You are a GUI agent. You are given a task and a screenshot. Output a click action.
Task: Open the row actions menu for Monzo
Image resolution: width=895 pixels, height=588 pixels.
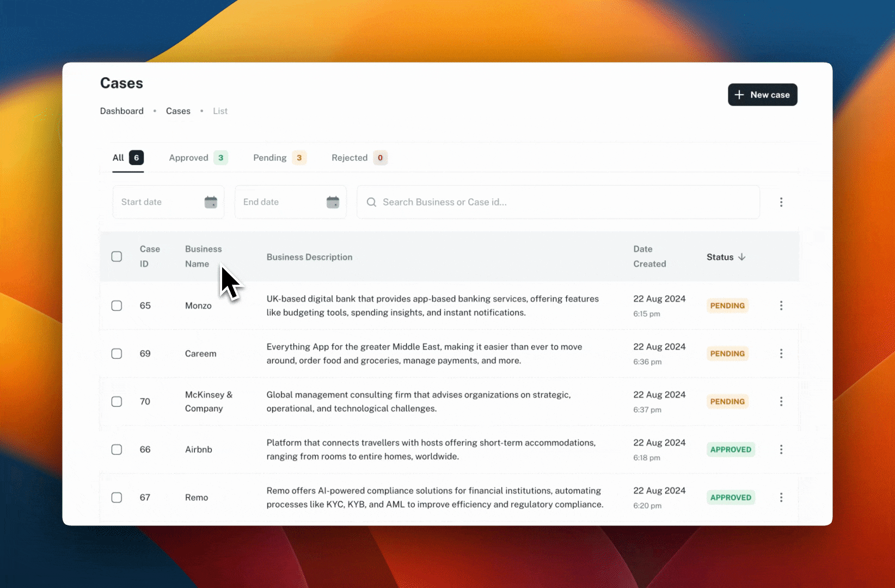(x=781, y=305)
